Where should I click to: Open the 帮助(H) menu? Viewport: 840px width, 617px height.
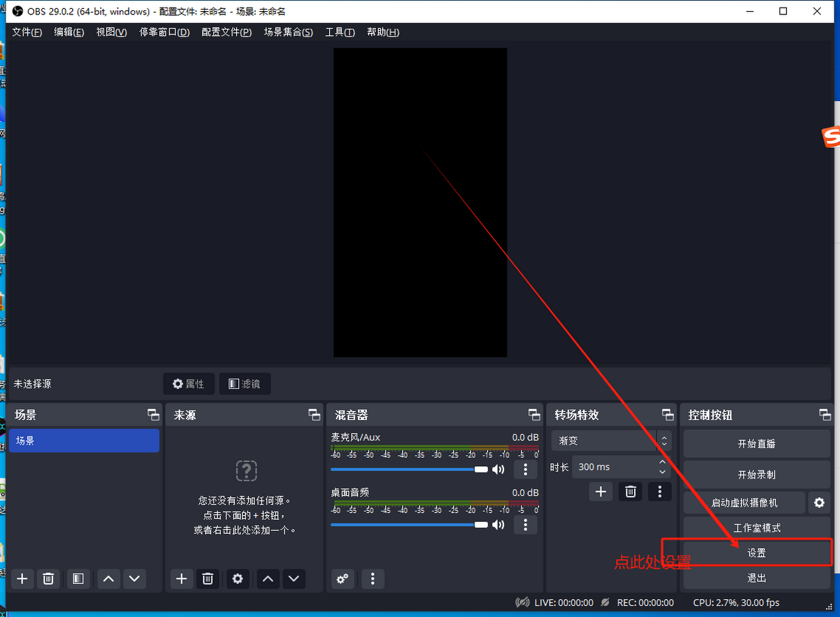coord(383,32)
